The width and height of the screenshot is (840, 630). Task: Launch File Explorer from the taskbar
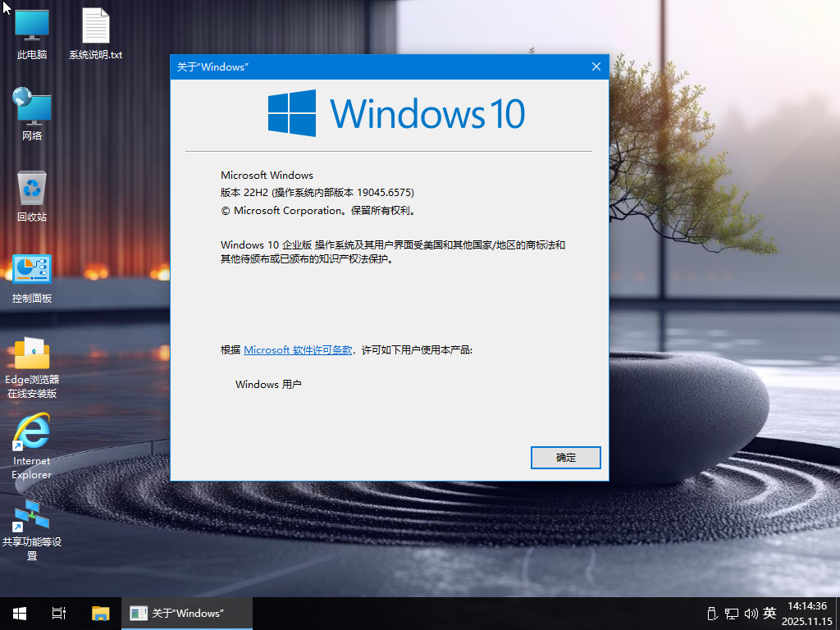[100, 614]
